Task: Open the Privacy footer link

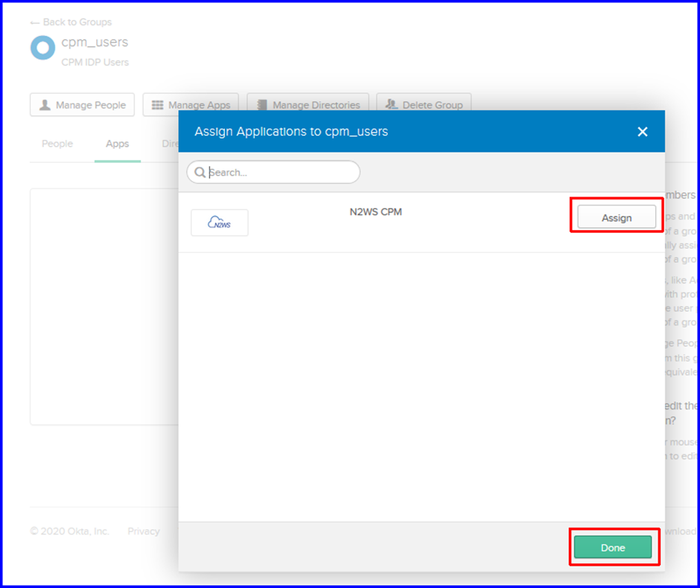Action: 144,531
